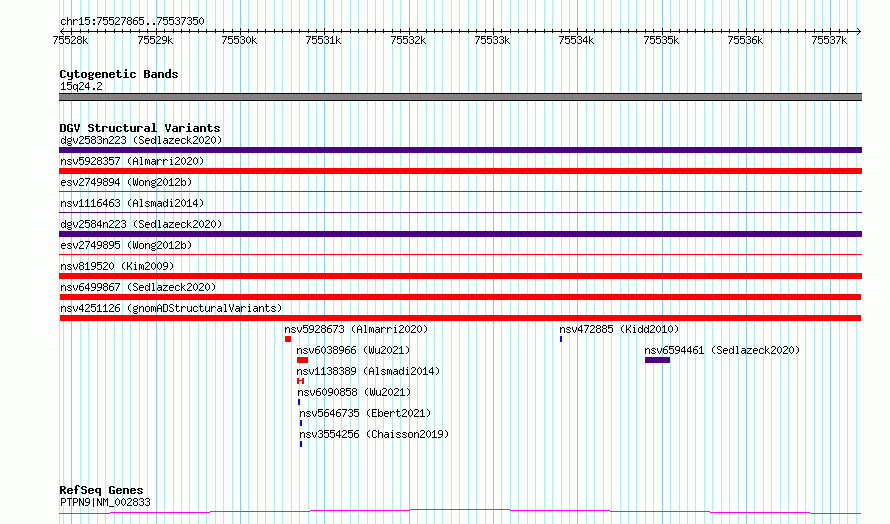
Task: Open the nsv472885 (Kidd2010) label
Action: click(619, 329)
